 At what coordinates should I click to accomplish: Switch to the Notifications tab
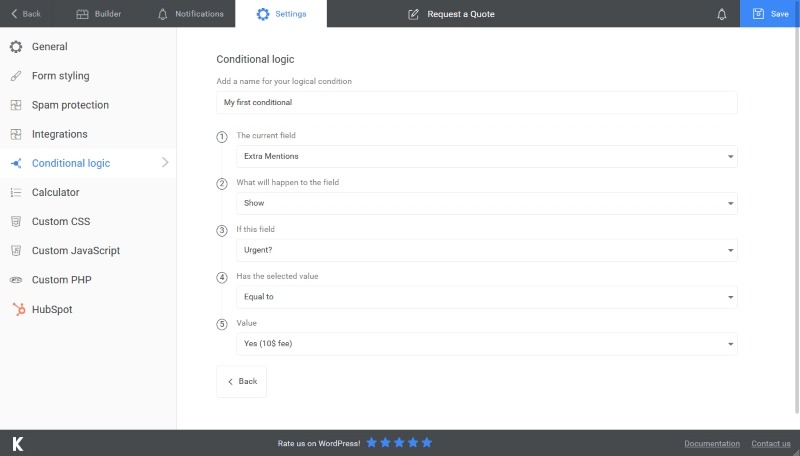190,14
